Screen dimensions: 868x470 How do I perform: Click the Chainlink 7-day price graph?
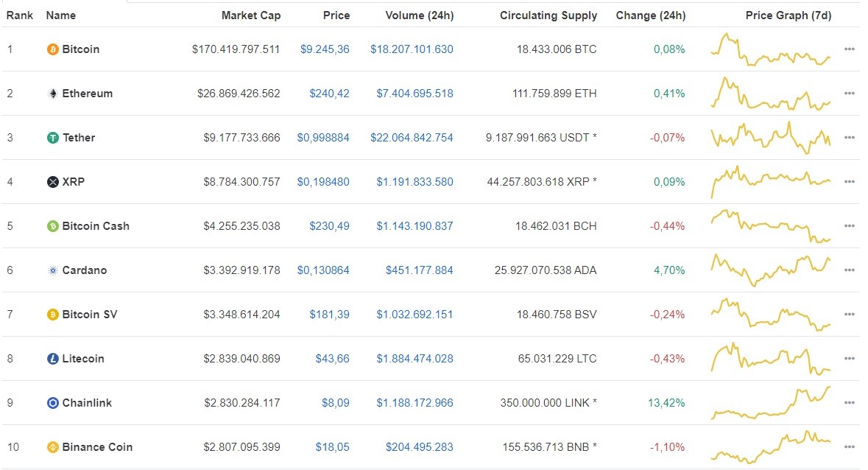coord(770,403)
